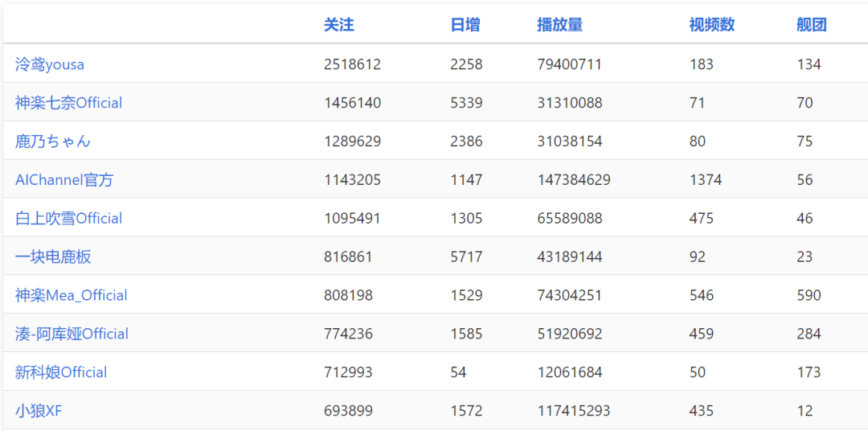
Task: Sort table by 关注 column header
Action: click(x=339, y=25)
